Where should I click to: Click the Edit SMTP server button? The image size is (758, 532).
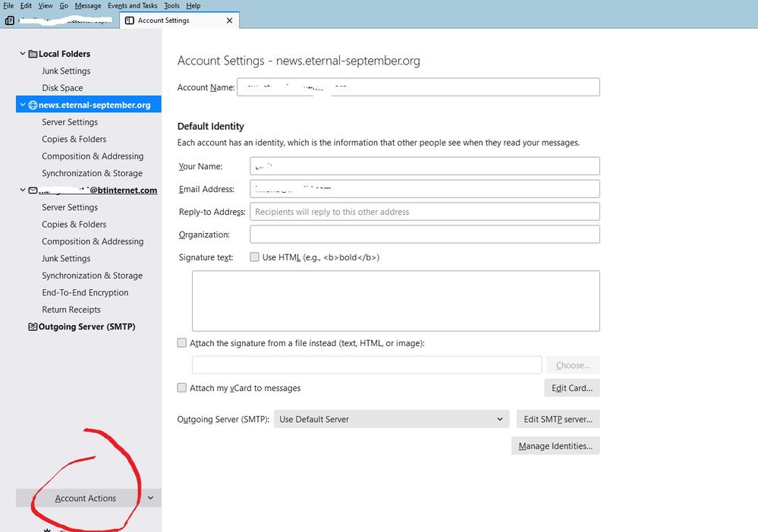pyautogui.click(x=558, y=419)
